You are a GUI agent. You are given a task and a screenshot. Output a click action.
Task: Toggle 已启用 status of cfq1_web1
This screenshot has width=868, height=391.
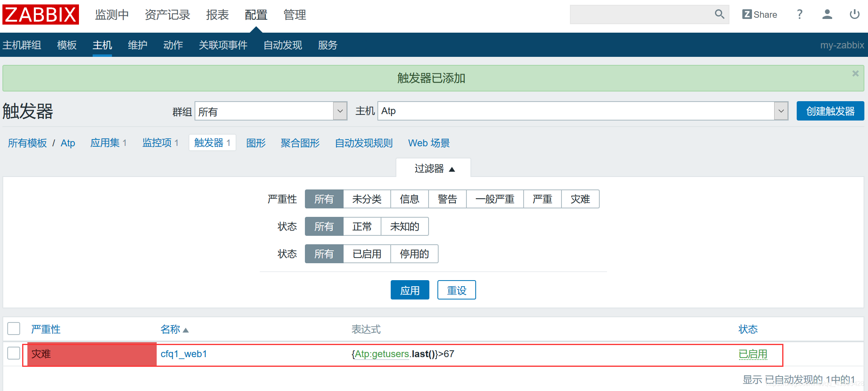coord(753,354)
